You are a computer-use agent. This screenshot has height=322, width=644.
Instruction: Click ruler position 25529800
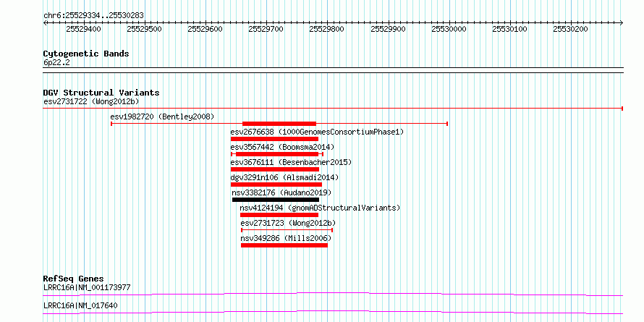(327, 29)
